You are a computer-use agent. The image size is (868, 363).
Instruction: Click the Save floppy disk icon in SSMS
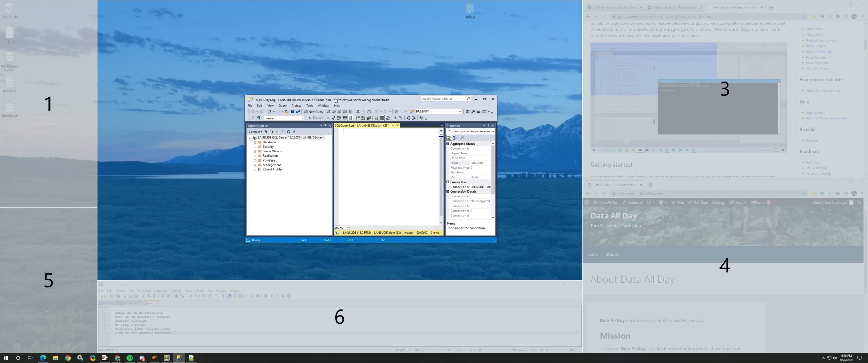pyautogui.click(x=292, y=111)
